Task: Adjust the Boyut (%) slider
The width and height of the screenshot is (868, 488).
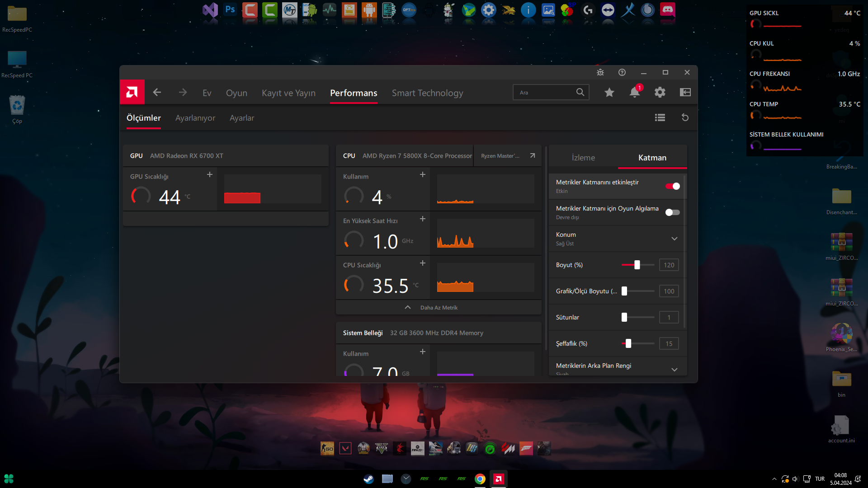Action: coord(637,265)
